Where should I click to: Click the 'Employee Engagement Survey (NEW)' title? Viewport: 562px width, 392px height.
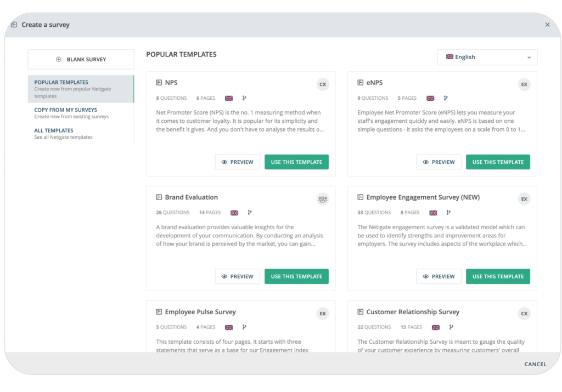[x=423, y=197]
